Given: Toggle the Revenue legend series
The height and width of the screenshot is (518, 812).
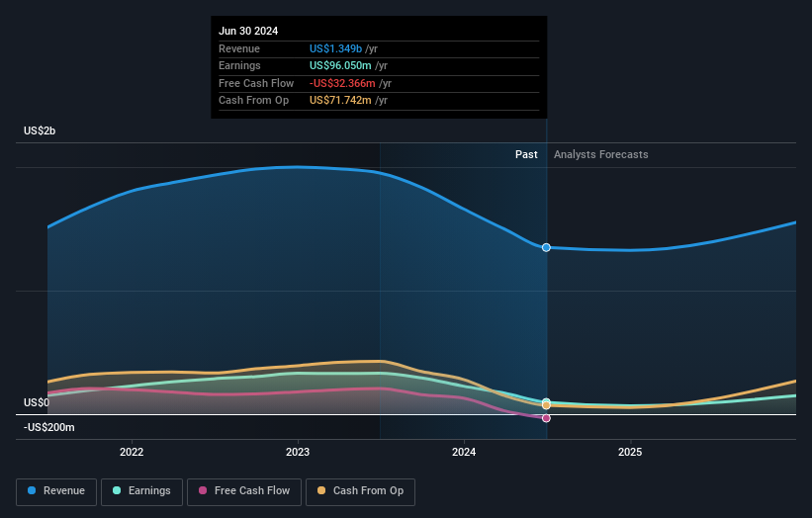Looking at the screenshot, I should 56,491.
